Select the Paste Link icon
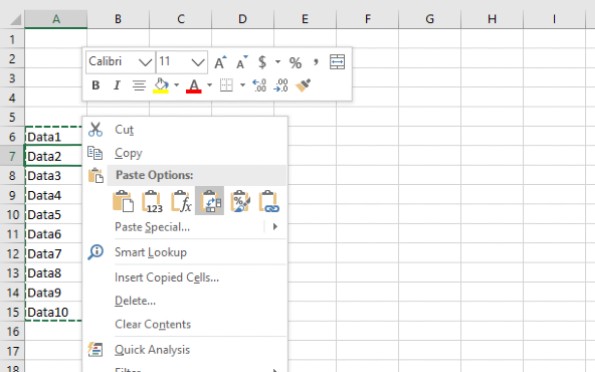 click(269, 201)
